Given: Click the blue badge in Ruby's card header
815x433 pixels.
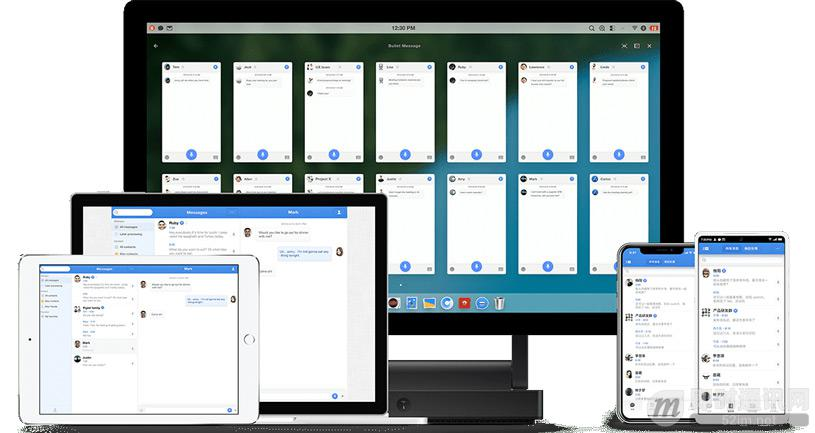Looking at the screenshot, I should [500, 67].
